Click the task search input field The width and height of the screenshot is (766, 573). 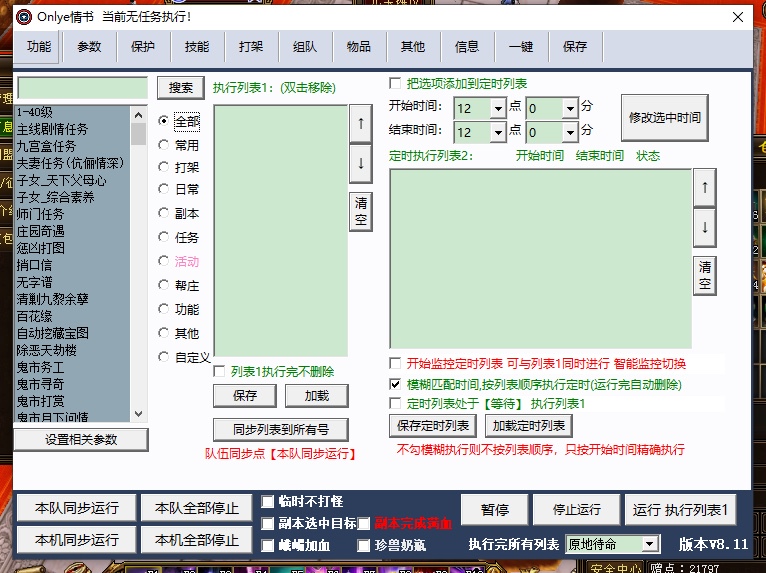point(83,89)
